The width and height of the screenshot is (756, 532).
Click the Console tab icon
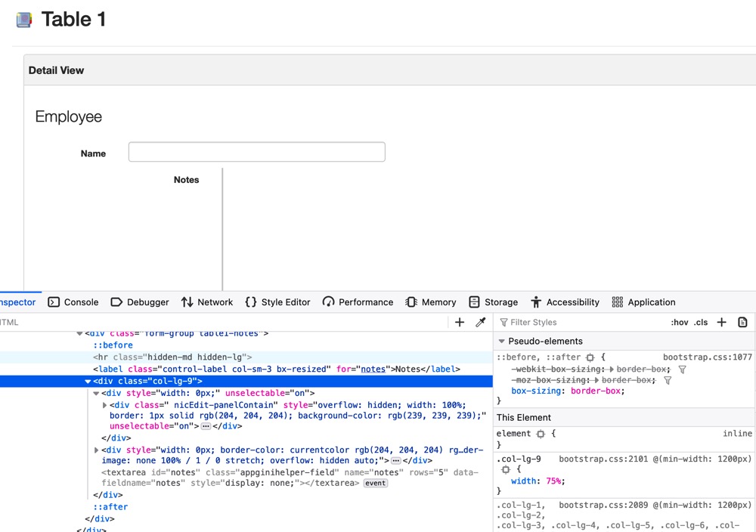pos(54,302)
